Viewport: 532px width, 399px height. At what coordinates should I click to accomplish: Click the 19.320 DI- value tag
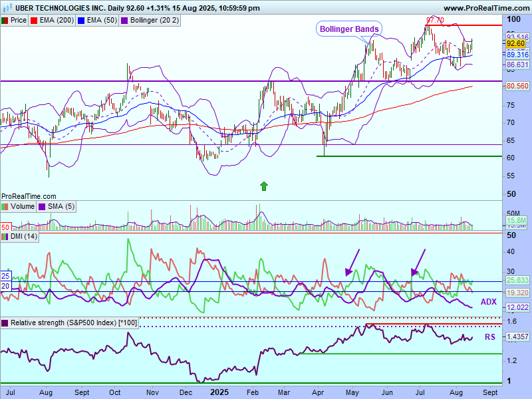point(517,293)
